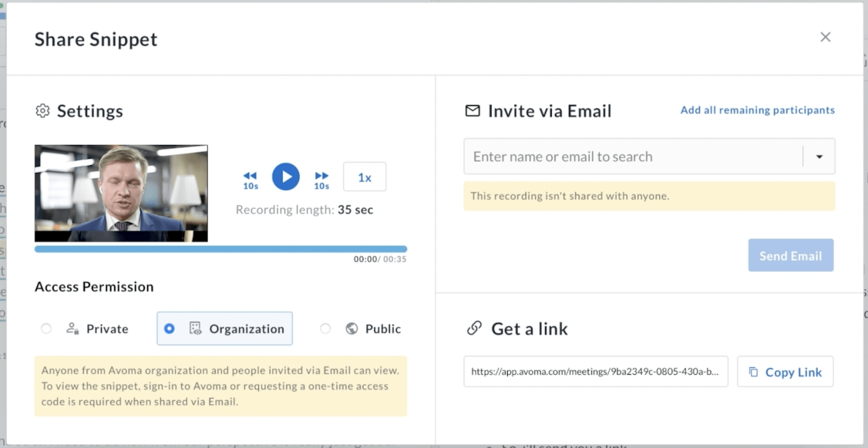
Task: Click the person-lock icon beside Private
Action: [72, 329]
